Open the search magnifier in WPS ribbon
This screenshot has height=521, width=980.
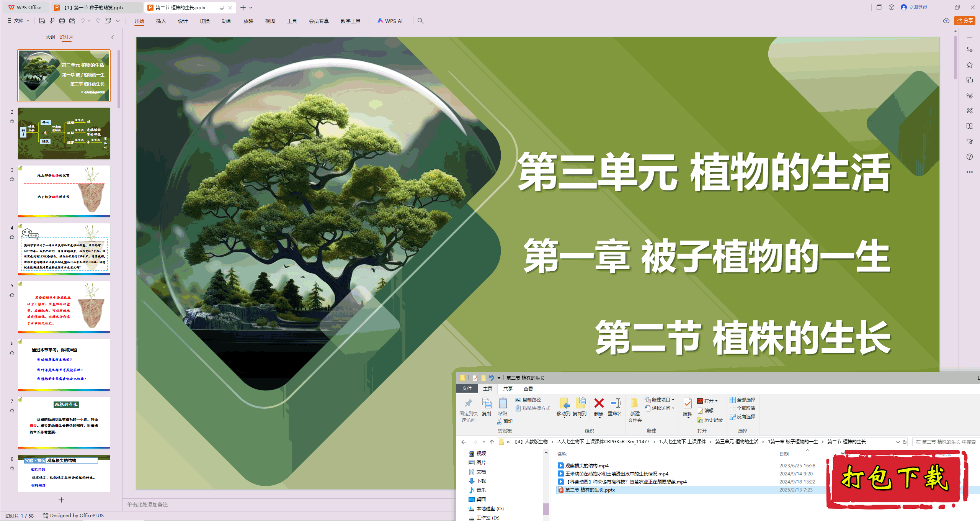click(x=420, y=21)
